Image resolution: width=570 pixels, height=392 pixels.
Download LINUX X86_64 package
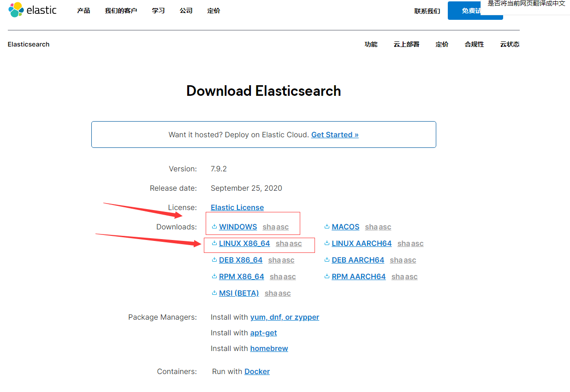(x=244, y=243)
